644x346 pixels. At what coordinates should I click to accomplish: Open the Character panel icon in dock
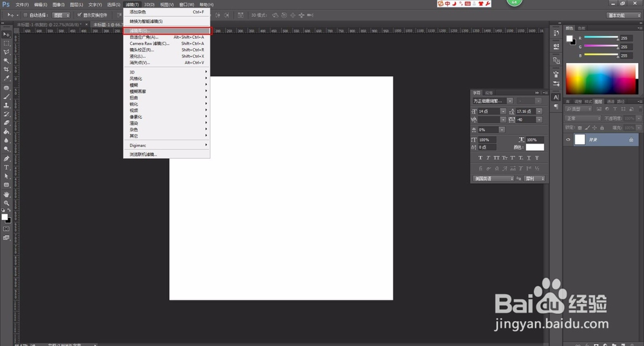pyautogui.click(x=556, y=97)
